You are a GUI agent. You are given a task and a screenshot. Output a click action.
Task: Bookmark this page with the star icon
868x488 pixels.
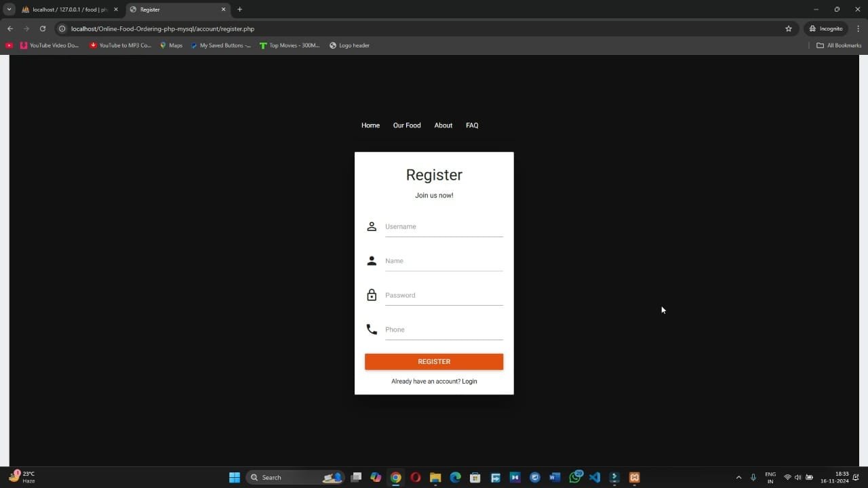788,28
